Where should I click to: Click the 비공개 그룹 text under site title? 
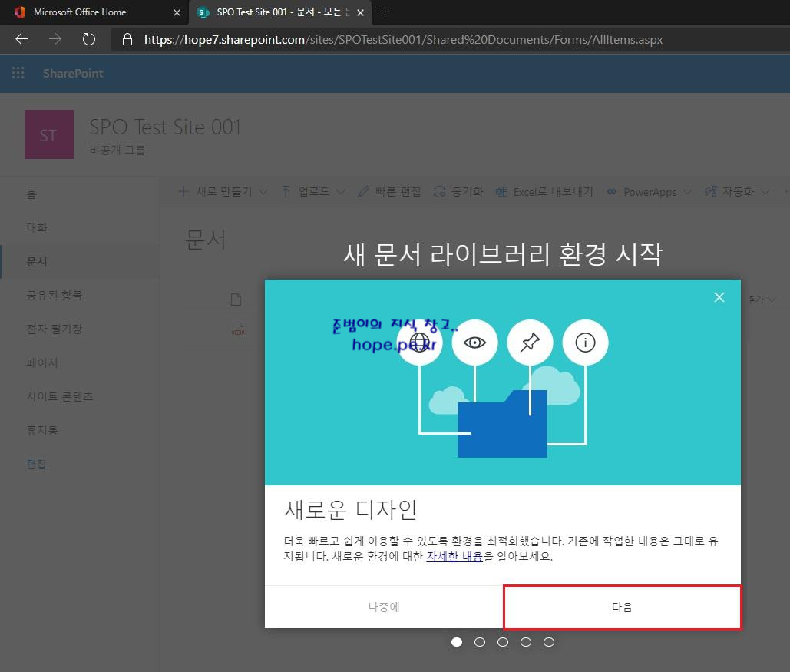click(117, 151)
